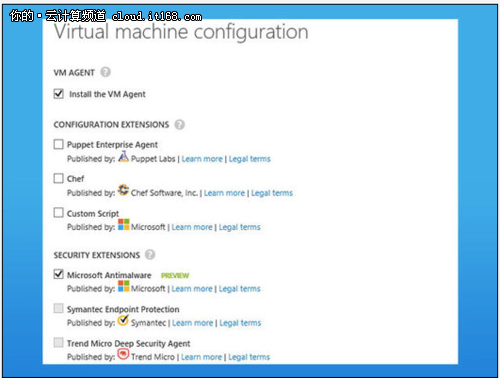Click the Install the VM Agent label

[x=107, y=94]
